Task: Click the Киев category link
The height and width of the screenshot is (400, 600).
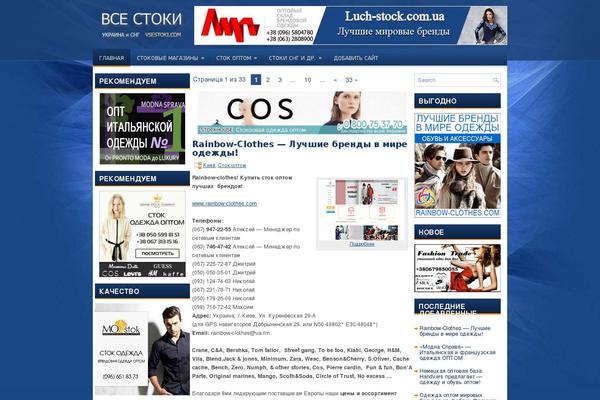Action: [x=209, y=165]
